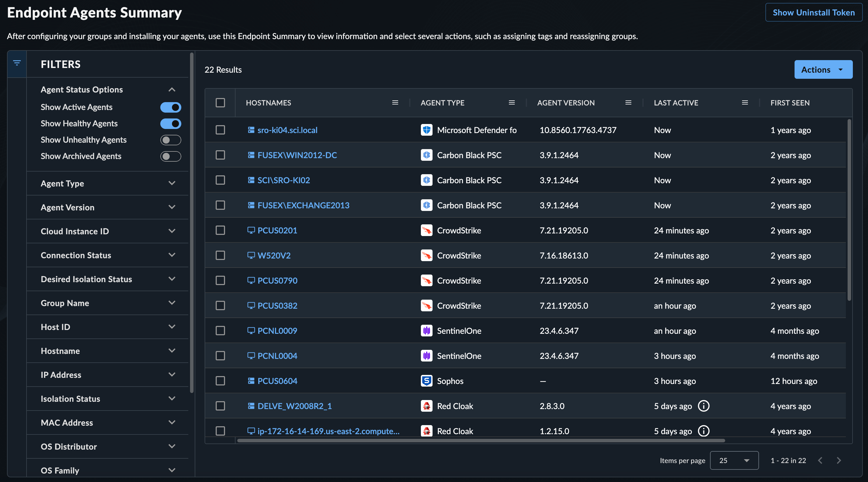The image size is (868, 482).
Task: Expand the Group Name filter
Action: point(172,303)
